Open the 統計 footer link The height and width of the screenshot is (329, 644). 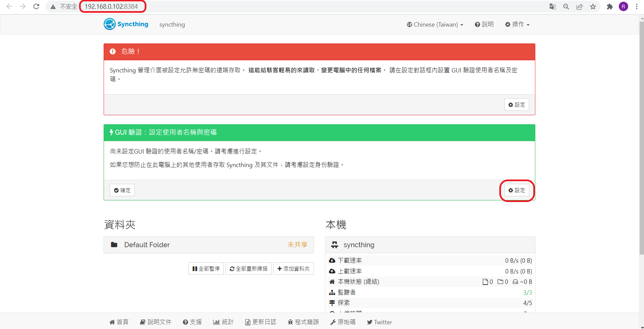223,322
